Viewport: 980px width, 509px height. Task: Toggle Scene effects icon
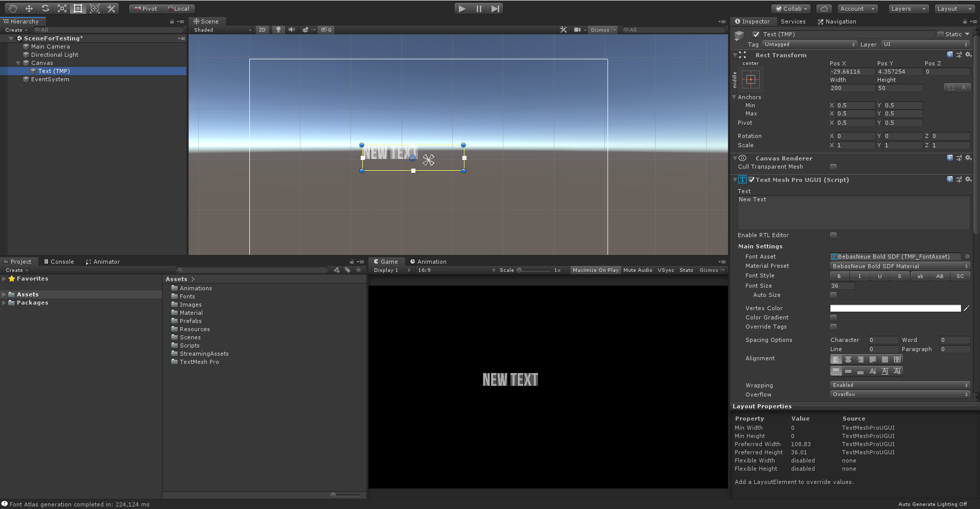305,30
